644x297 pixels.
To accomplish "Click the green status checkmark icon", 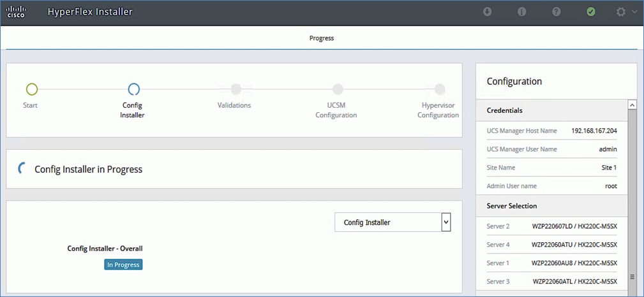I will [x=590, y=12].
